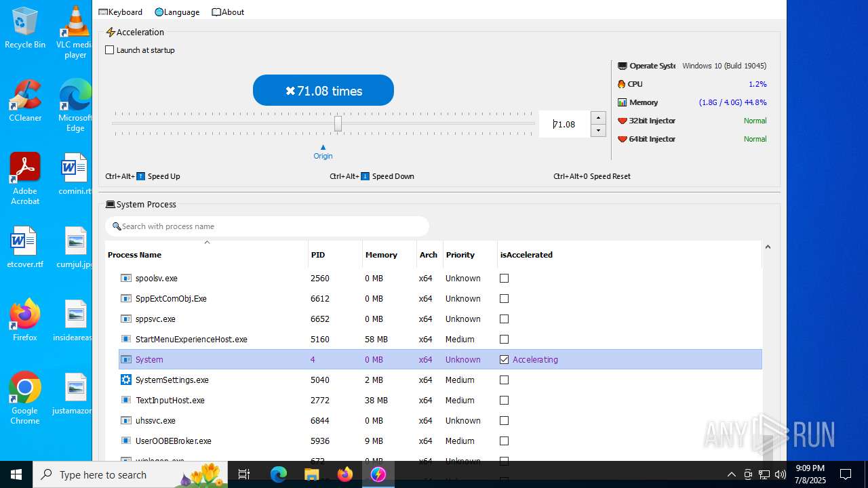Open the Keyboard menu
The image size is (868, 488).
(x=121, y=12)
